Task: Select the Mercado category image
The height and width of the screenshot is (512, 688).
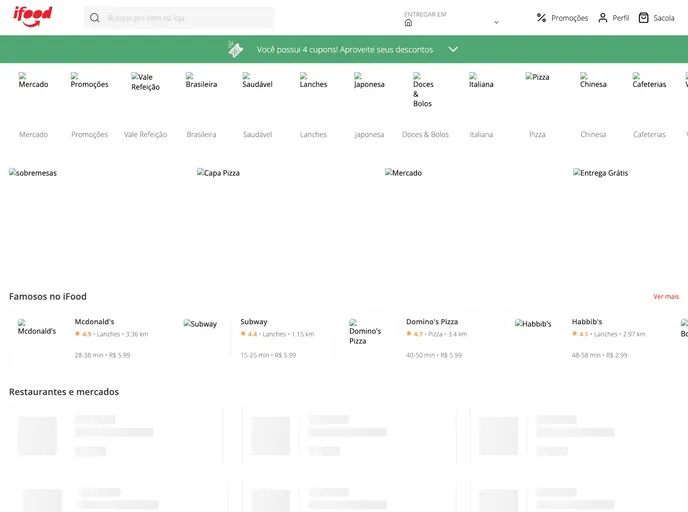Action: pyautogui.click(x=33, y=80)
